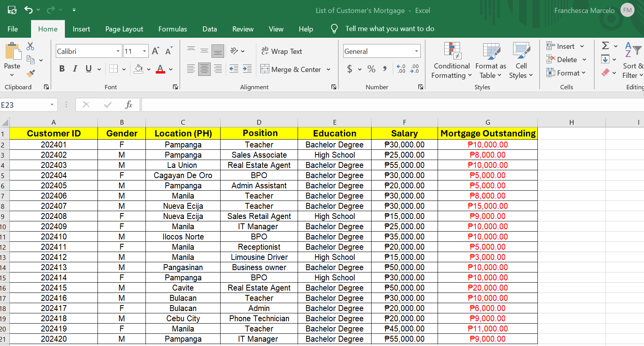Click the Fill Color bucket icon
This screenshot has height=346, width=644.
point(138,69)
